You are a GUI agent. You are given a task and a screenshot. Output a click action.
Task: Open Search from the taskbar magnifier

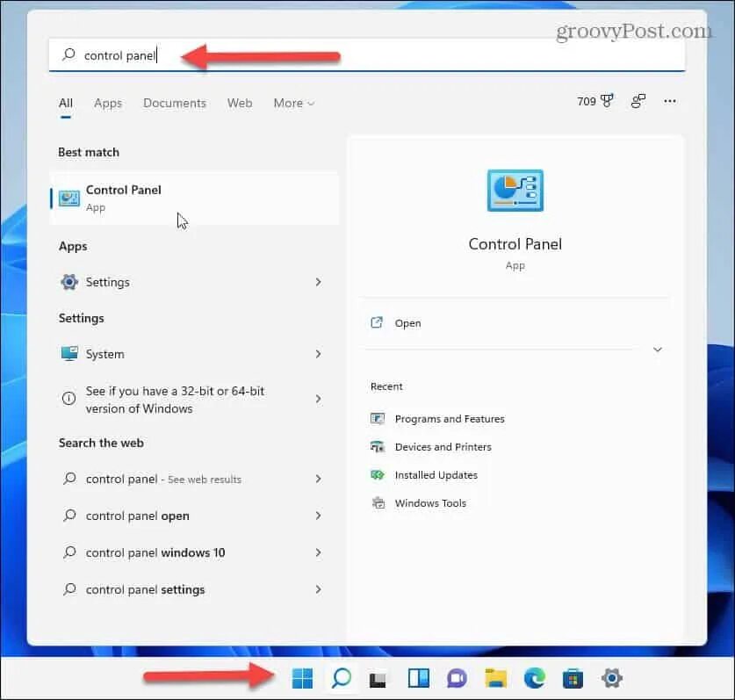342,678
